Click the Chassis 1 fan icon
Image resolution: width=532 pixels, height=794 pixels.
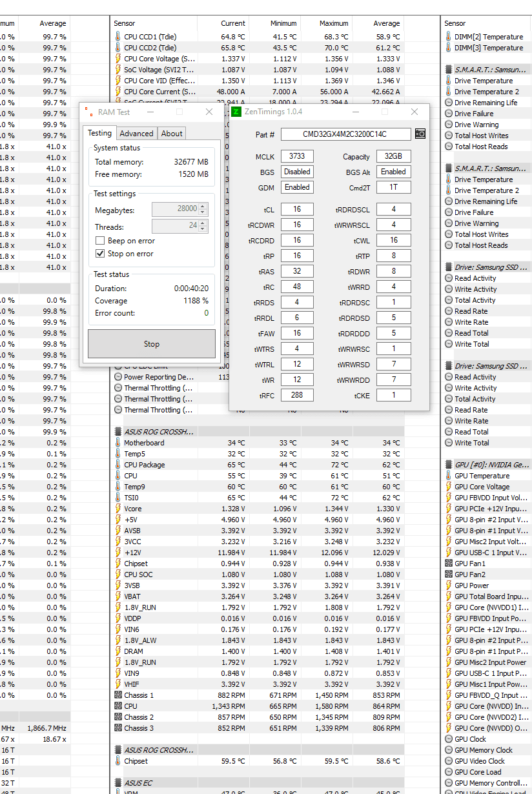coord(118,695)
